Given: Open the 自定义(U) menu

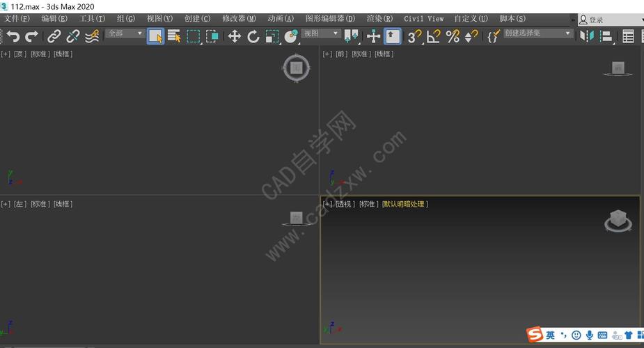Looking at the screenshot, I should click(471, 19).
